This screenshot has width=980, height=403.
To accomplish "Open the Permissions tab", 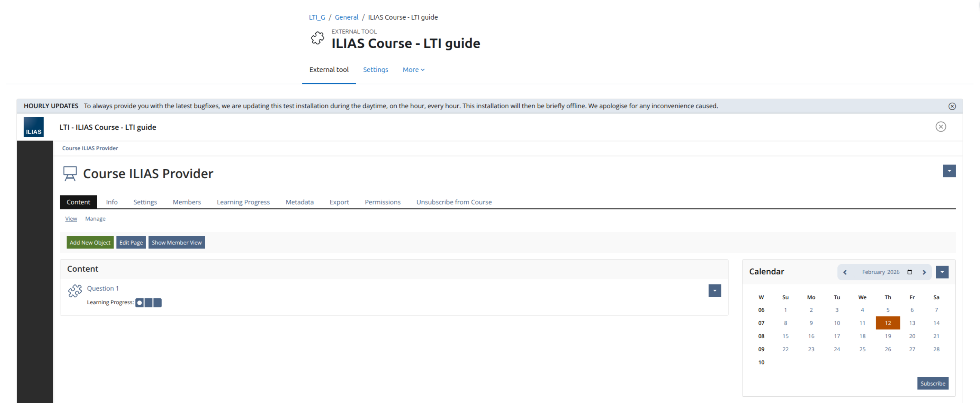I will point(383,202).
